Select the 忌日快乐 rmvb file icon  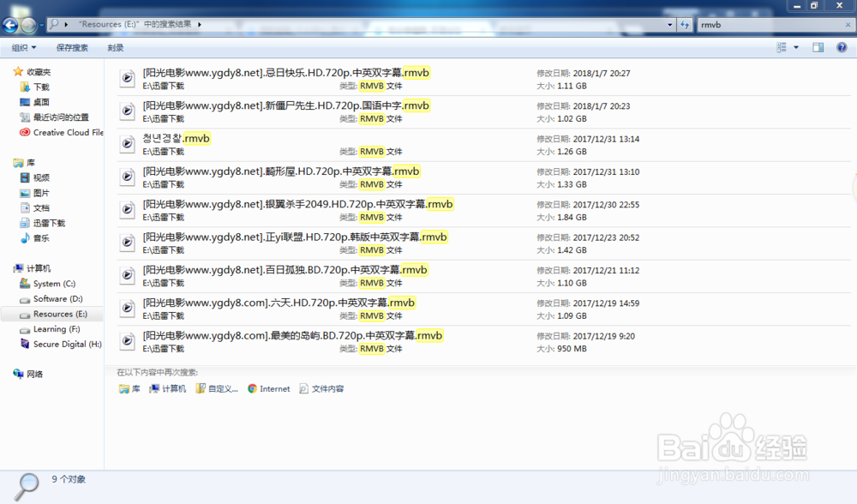128,78
